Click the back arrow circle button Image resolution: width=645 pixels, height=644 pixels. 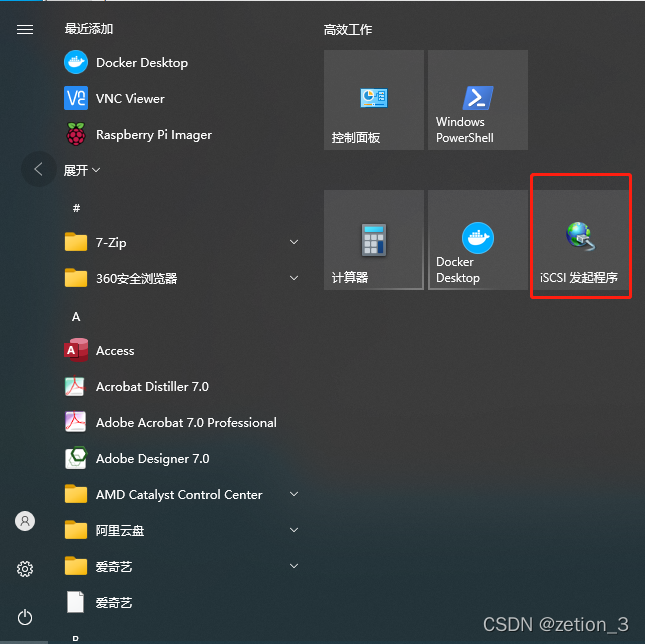click(38, 169)
